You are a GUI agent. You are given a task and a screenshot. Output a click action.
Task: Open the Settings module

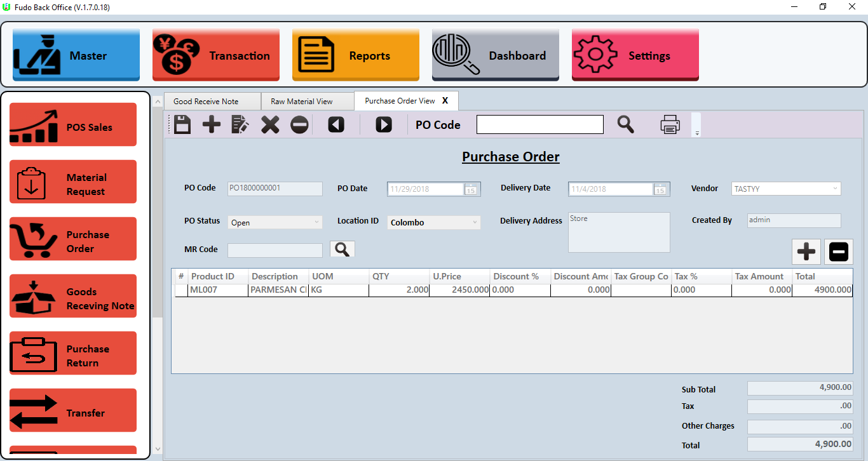tap(635, 55)
